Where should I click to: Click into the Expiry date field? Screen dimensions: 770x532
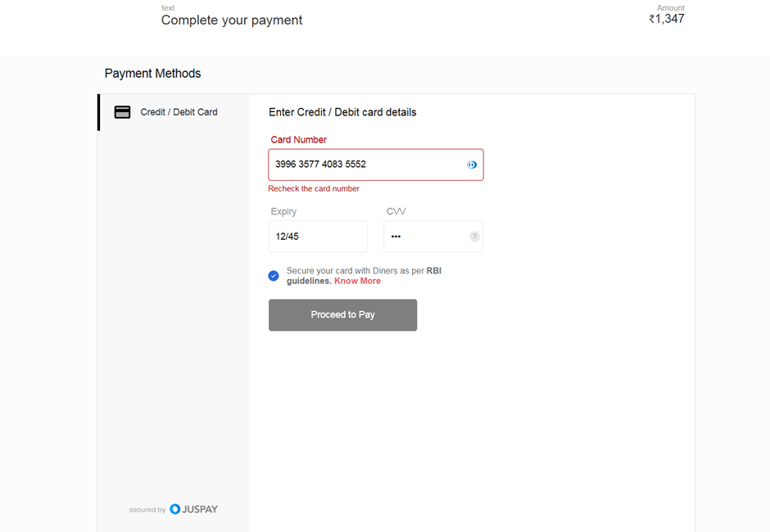coord(318,237)
